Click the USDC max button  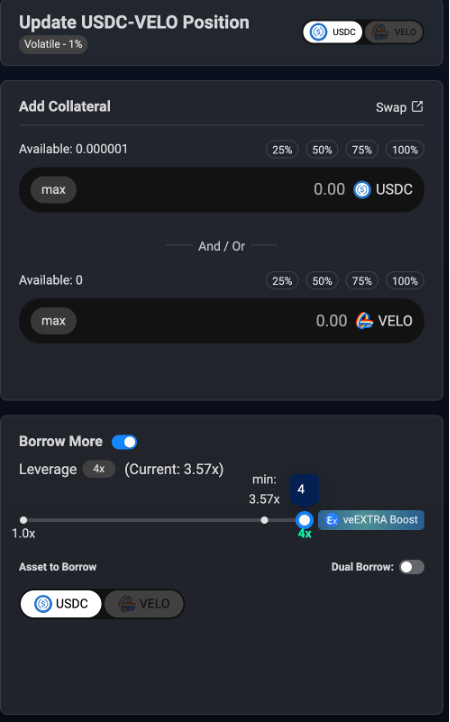click(53, 190)
